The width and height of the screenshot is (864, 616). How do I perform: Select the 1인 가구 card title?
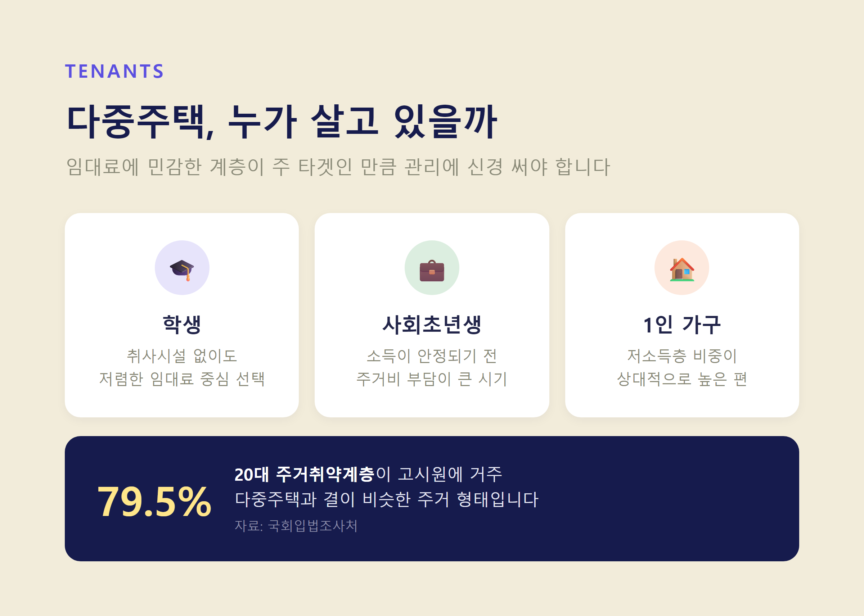click(682, 325)
